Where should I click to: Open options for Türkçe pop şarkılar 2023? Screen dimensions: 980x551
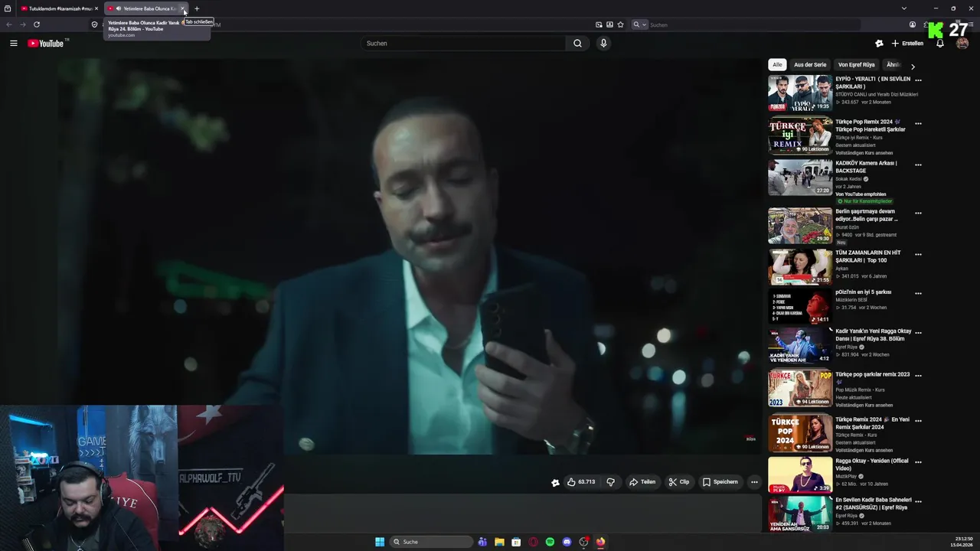[918, 375]
